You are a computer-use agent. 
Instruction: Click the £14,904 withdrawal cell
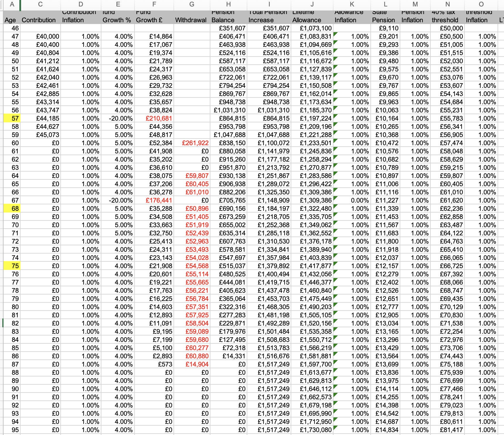pyautogui.click(x=192, y=364)
